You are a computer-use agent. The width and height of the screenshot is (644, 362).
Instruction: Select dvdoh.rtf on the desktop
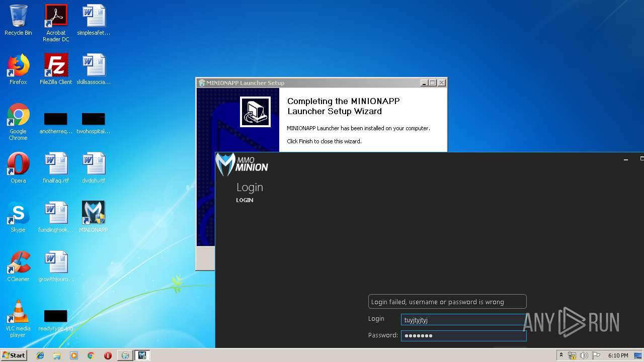coord(94,168)
